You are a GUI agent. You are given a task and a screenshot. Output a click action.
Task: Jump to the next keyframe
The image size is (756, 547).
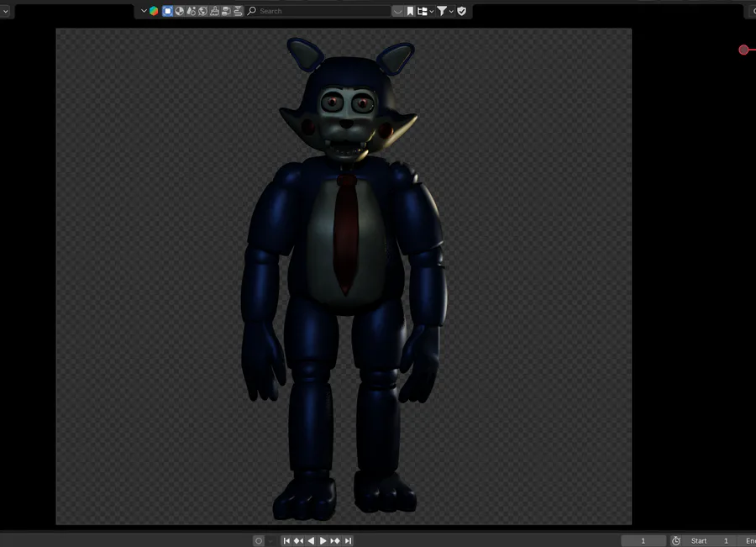(335, 541)
